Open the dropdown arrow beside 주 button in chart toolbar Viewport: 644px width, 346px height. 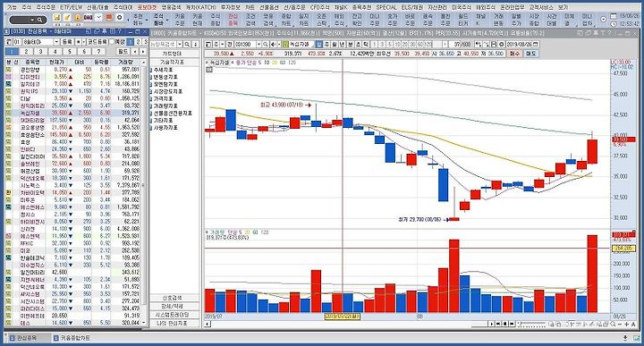click(222, 44)
